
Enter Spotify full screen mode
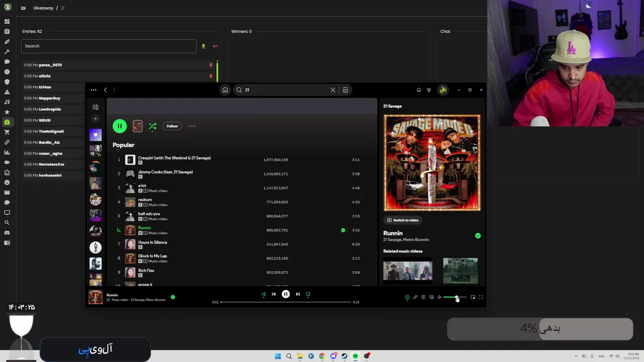pos(481,297)
